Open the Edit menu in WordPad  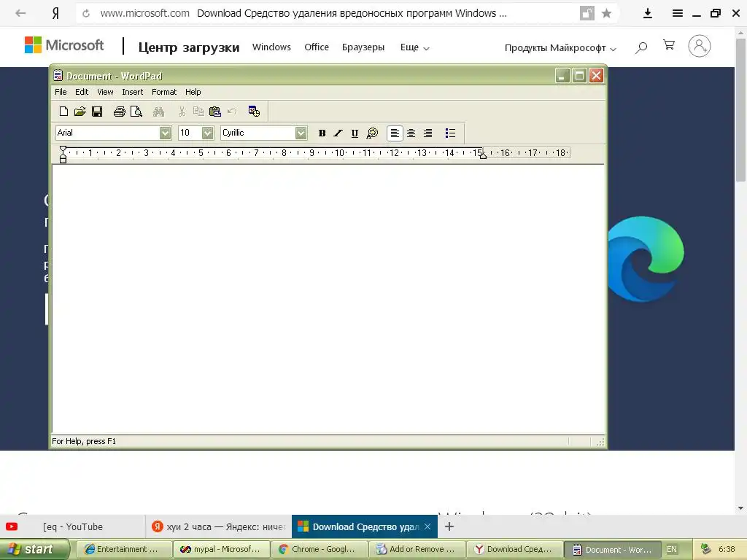pyautogui.click(x=82, y=92)
